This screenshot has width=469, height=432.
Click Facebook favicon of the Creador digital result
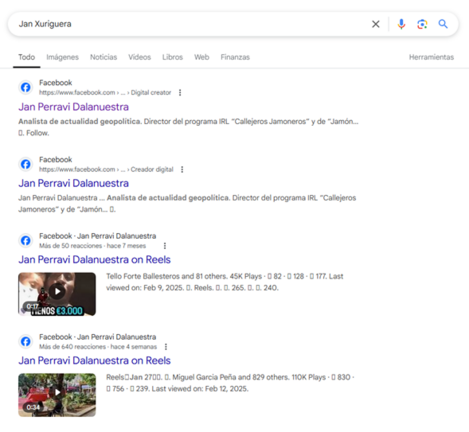(26, 164)
